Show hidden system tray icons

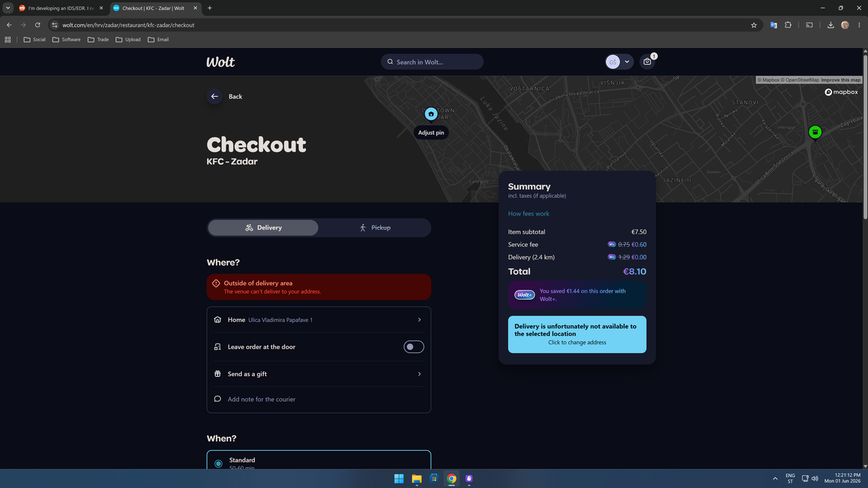pyautogui.click(x=775, y=479)
